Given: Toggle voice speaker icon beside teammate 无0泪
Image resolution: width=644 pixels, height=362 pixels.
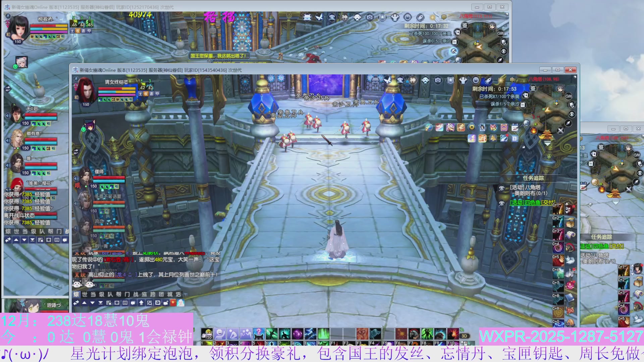Looking at the screenshot, I should (x=8, y=116).
